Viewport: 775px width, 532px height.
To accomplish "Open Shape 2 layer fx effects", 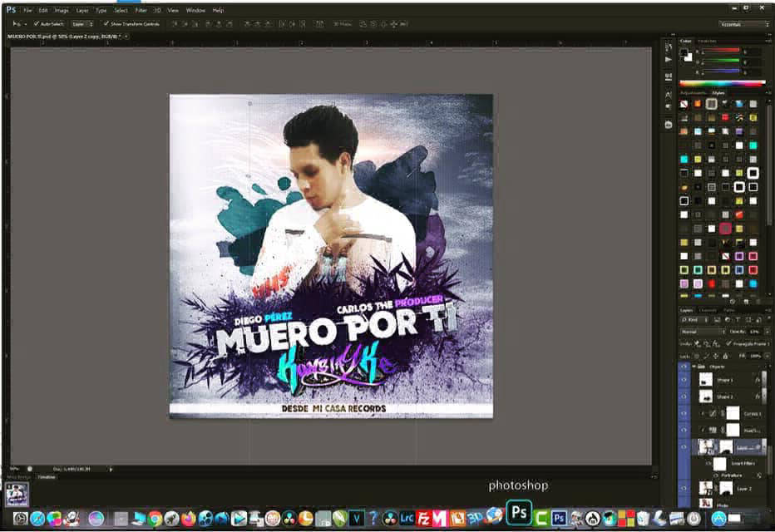I will pos(758,397).
